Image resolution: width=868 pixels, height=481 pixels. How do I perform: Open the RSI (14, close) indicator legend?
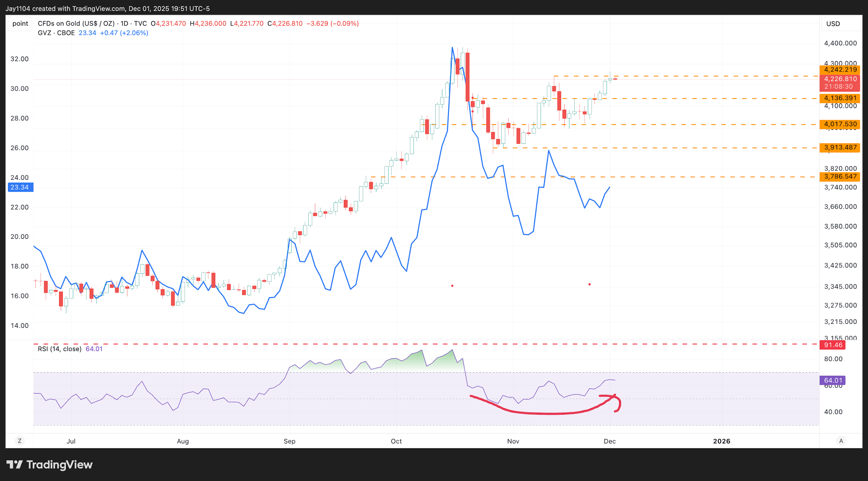tap(60, 349)
